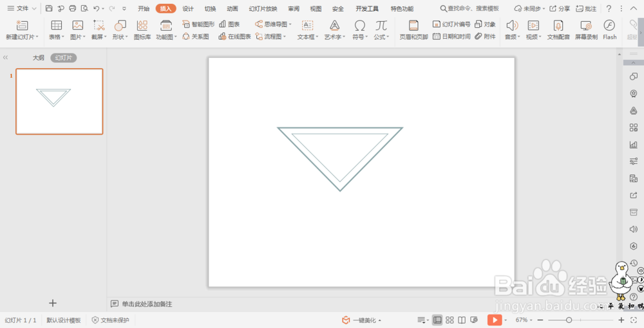644x328 pixels.
Task: Insert an 对象 object
Action: [x=485, y=24]
